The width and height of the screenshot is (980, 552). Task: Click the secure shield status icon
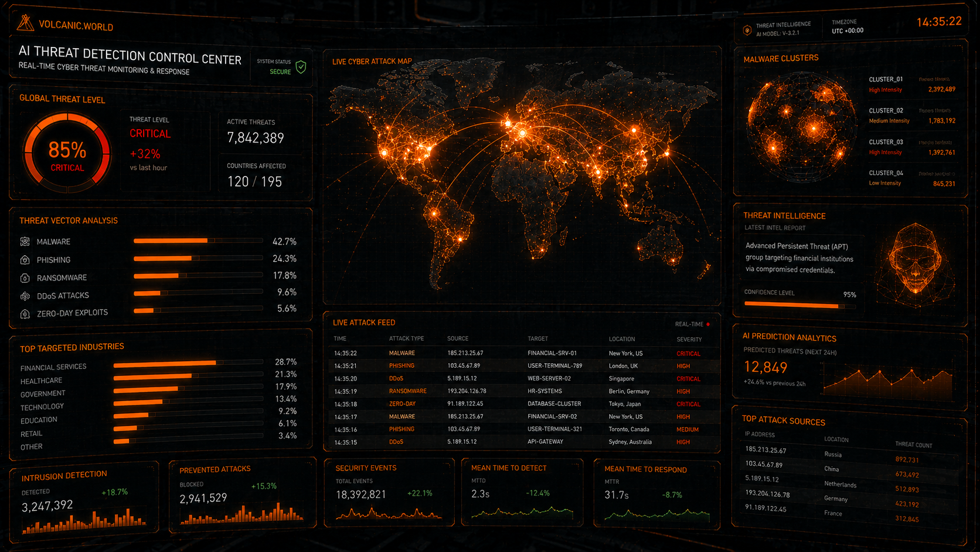301,67
